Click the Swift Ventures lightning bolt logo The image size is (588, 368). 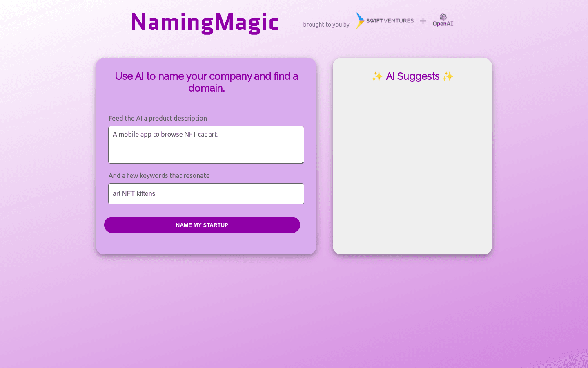[359, 20]
